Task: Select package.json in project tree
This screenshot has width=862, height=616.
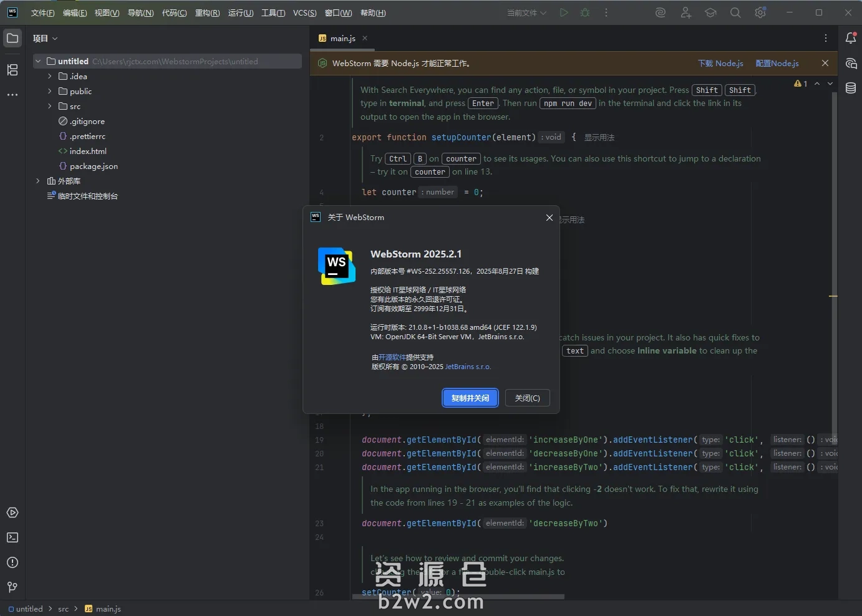Action: point(94,166)
